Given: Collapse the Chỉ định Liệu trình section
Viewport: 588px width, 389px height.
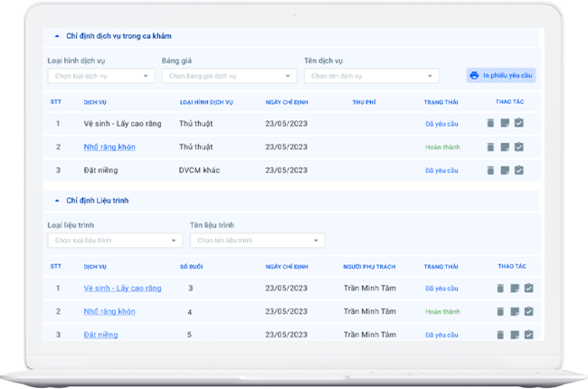Looking at the screenshot, I should [57, 201].
